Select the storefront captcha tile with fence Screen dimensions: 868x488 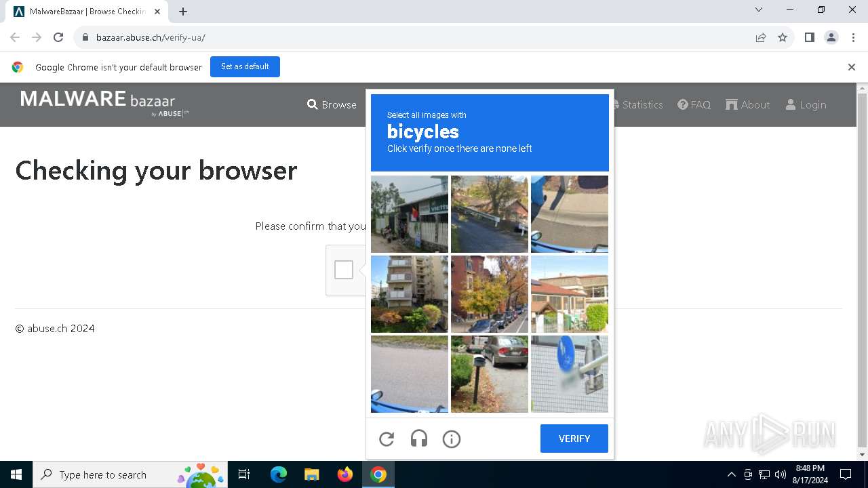pyautogui.click(x=410, y=214)
